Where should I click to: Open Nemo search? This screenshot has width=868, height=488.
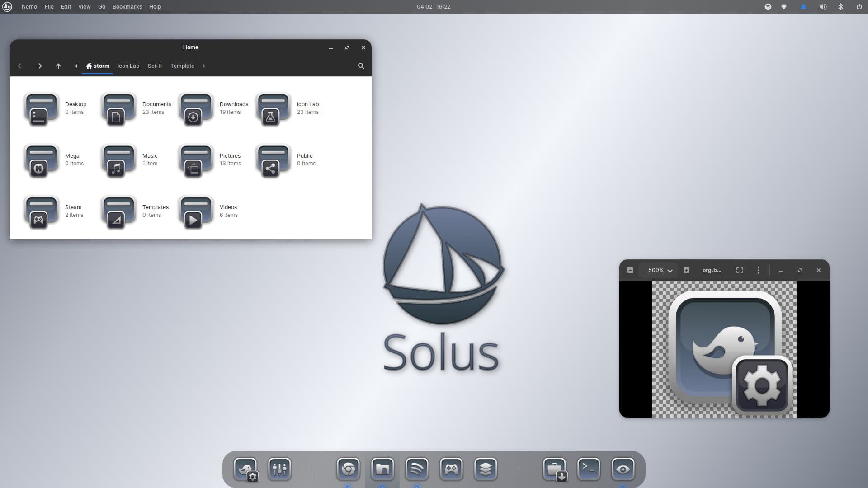(x=361, y=66)
